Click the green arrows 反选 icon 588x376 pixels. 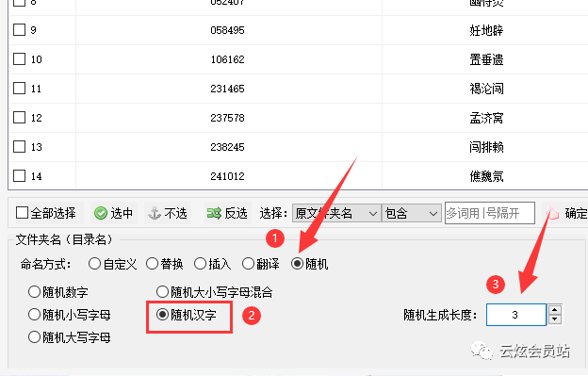(214, 213)
